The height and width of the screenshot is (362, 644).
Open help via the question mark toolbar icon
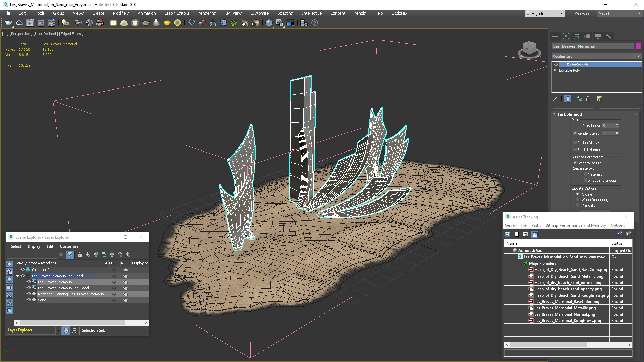pyautogui.click(x=314, y=23)
